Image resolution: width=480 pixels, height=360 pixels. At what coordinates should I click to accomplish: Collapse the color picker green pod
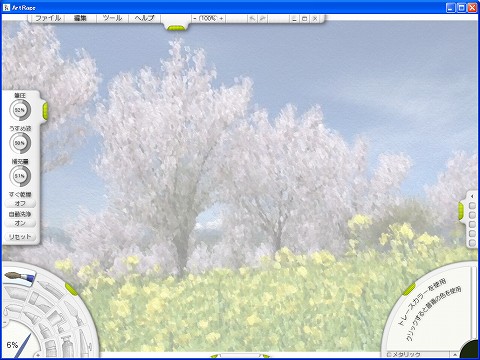(x=409, y=289)
